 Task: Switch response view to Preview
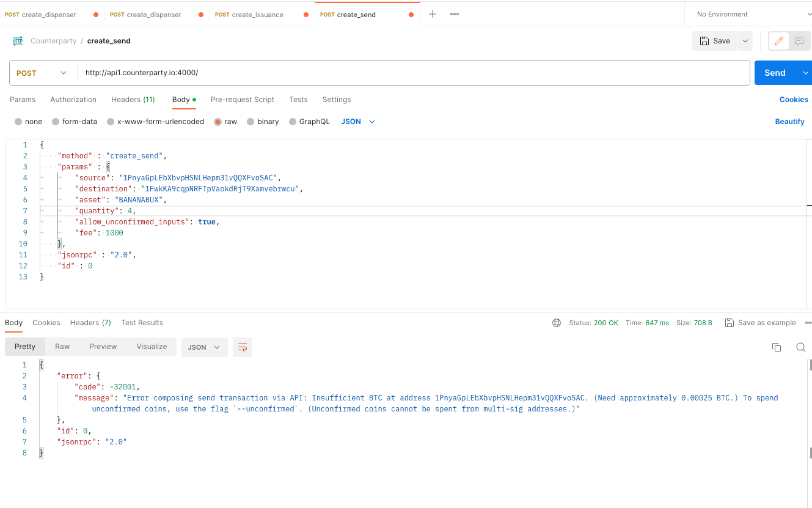pyautogui.click(x=103, y=347)
